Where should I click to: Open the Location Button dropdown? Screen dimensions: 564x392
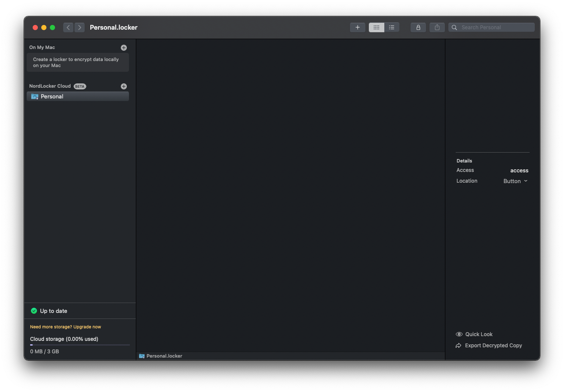click(x=515, y=181)
